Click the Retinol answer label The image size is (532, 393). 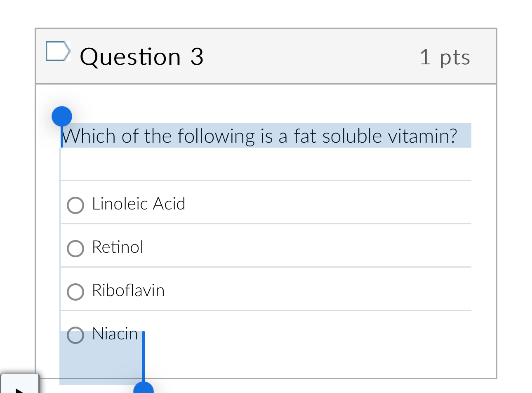[x=117, y=247]
